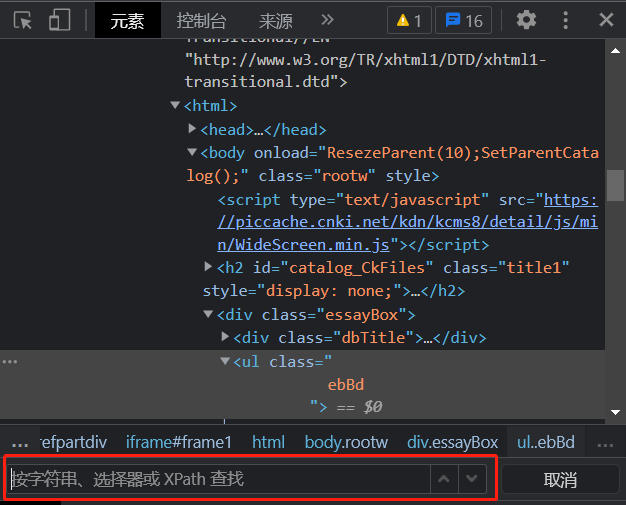Expand the div dbTitle node
This screenshot has width=626, height=505.
pos(225,337)
